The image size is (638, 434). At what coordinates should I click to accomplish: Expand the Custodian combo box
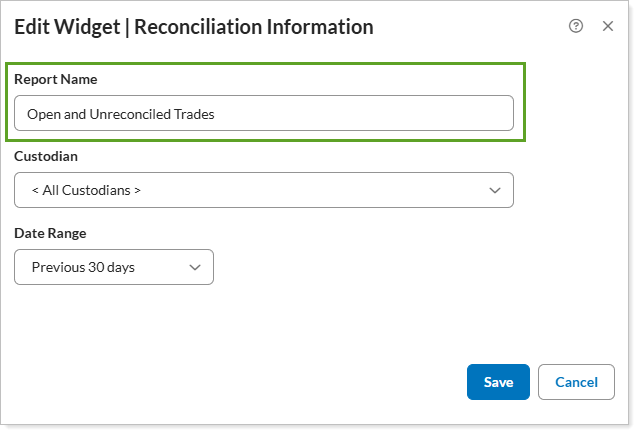(264, 190)
